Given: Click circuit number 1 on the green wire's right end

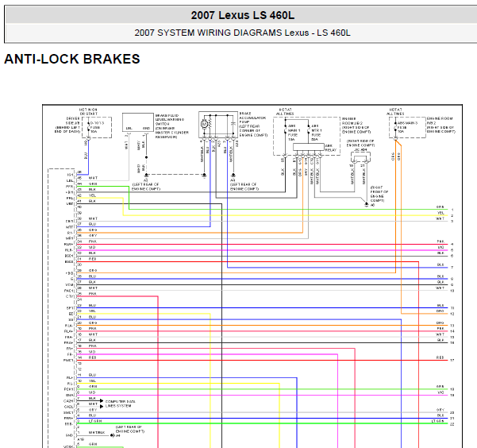Looking at the screenshot, I should tap(452, 210).
